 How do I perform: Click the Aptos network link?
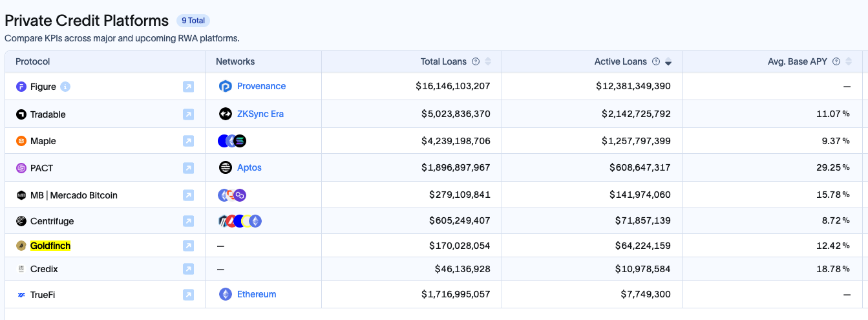pyautogui.click(x=249, y=167)
